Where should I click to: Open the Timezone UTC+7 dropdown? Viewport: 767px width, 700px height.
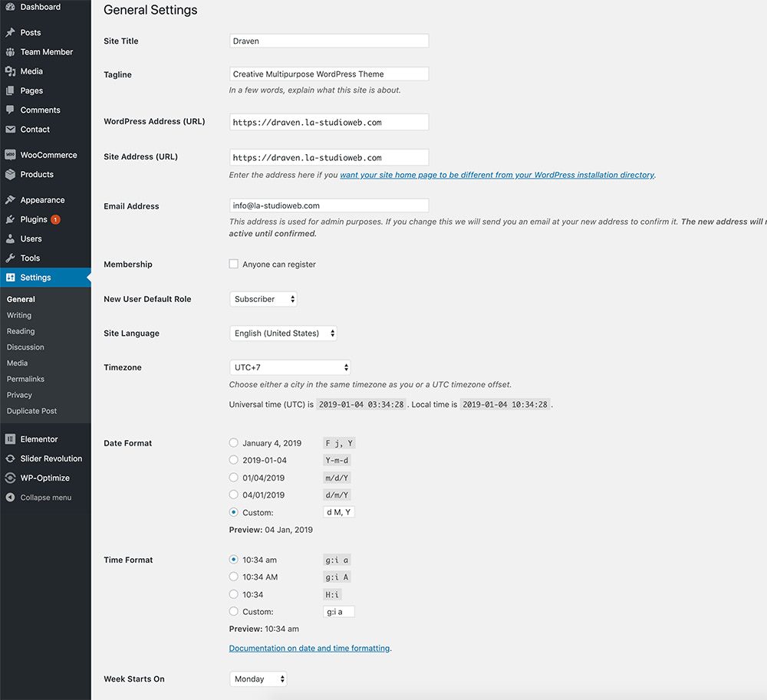click(x=290, y=368)
